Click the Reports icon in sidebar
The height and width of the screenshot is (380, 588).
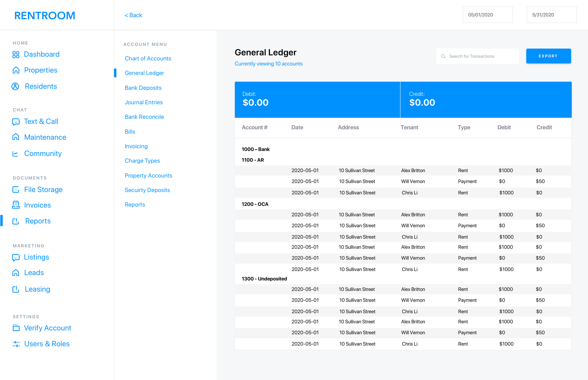point(16,221)
